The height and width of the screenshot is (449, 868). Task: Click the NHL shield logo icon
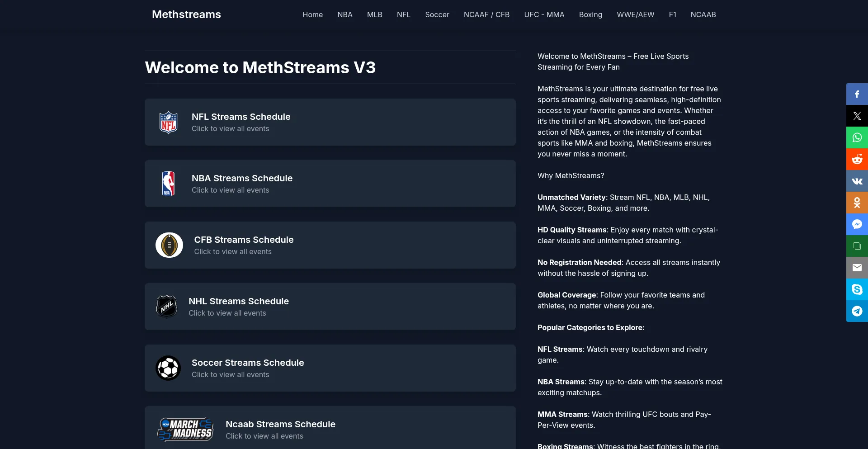pyautogui.click(x=167, y=307)
